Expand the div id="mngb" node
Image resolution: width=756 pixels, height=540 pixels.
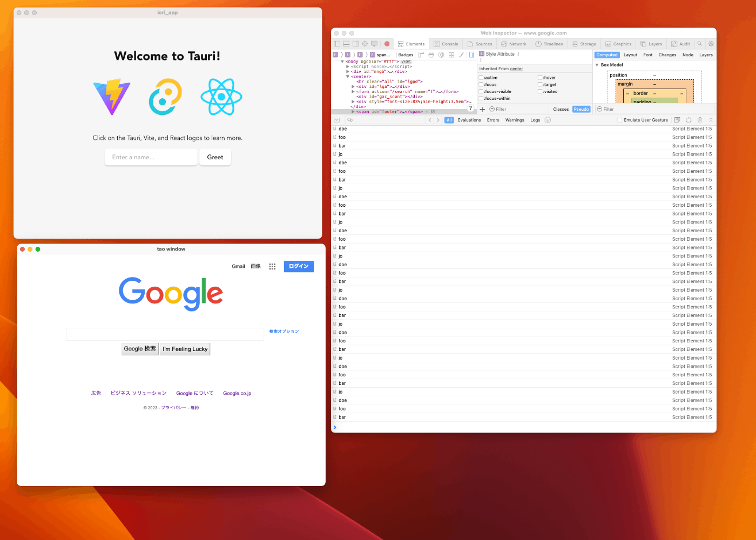[x=348, y=71]
